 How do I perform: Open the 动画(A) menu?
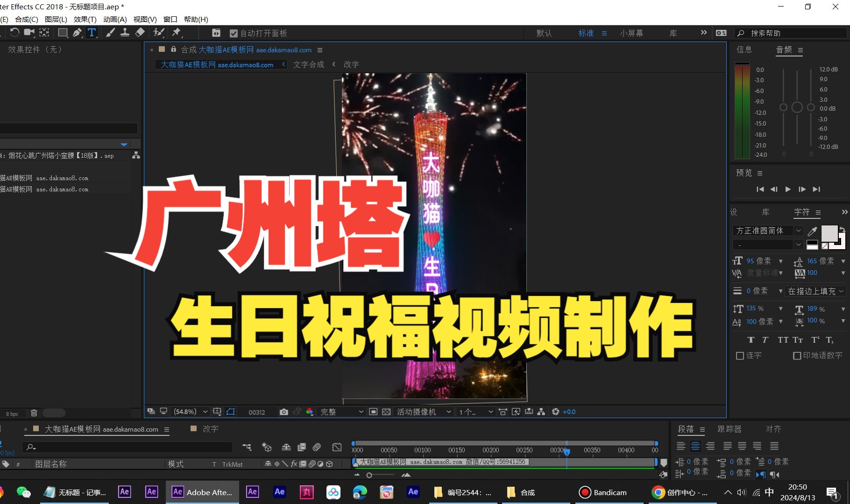point(115,19)
